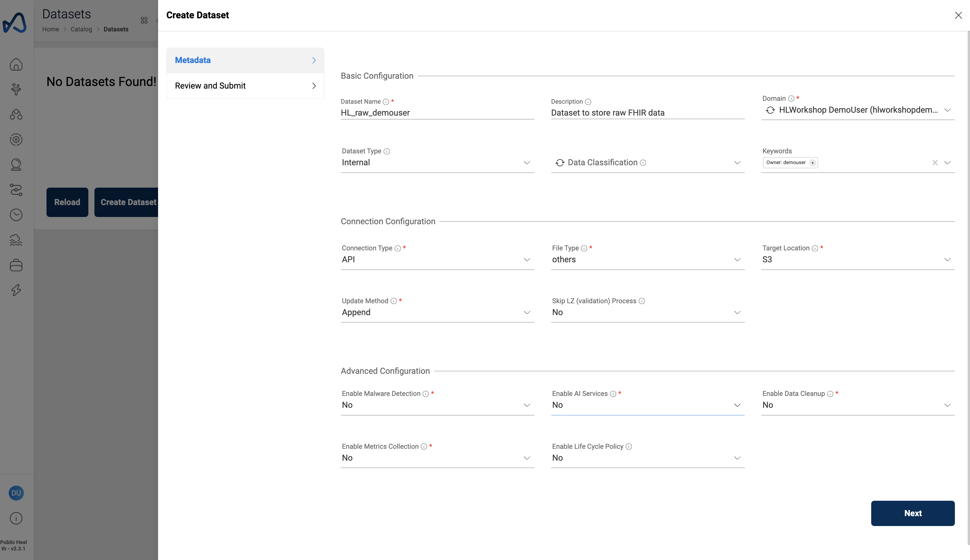The image size is (970, 560).
Task: Go to Home in the breadcrumb
Action: (x=51, y=29)
